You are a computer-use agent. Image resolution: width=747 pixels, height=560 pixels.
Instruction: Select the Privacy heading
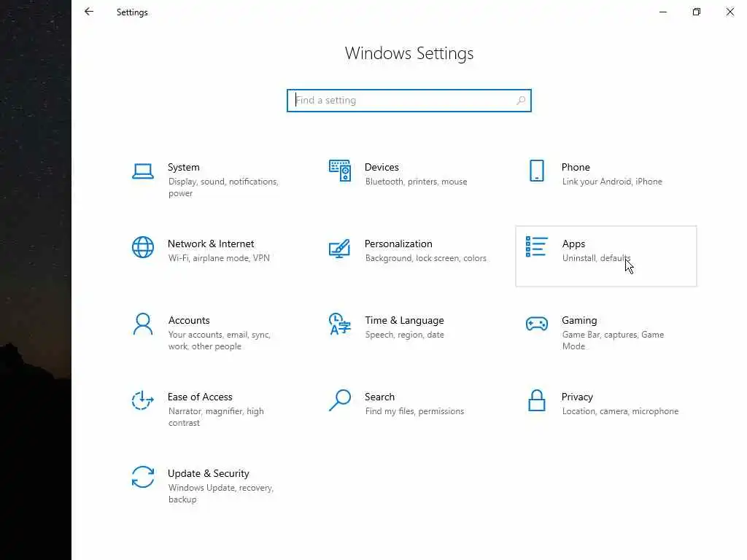coord(577,397)
